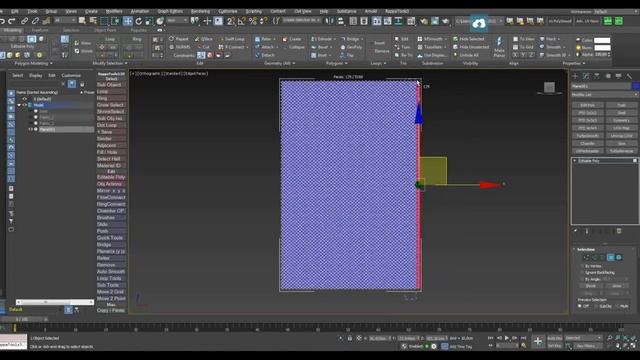640x360 pixels.
Task: Open the Hierarchy panel icon
Action: pos(597,76)
